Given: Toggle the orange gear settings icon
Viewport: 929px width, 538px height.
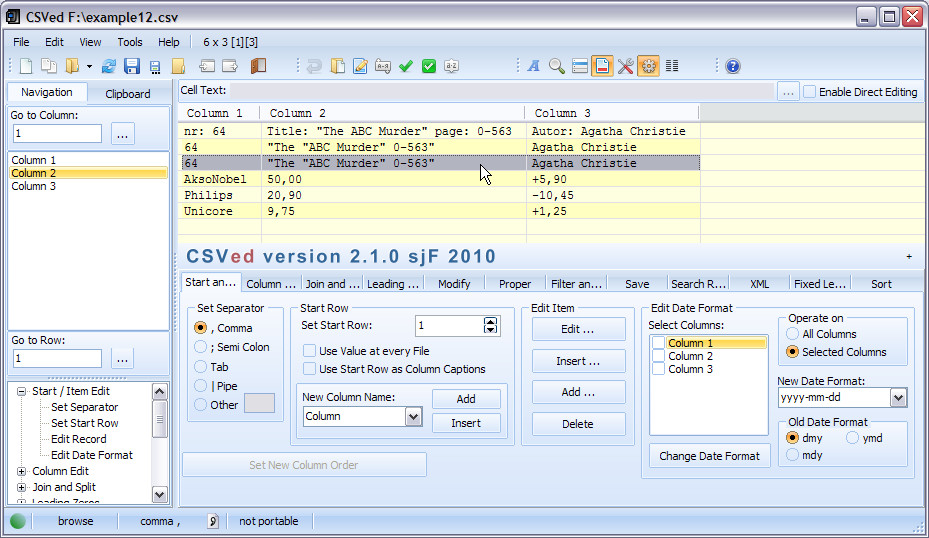Looking at the screenshot, I should pos(648,66).
